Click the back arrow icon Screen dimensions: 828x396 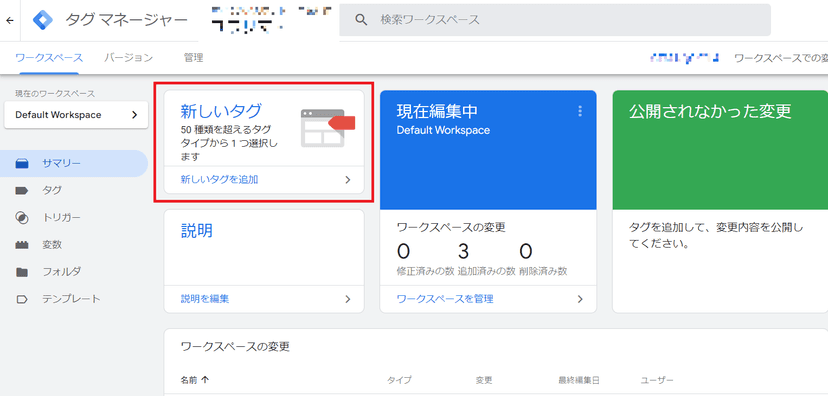pyautogui.click(x=10, y=21)
